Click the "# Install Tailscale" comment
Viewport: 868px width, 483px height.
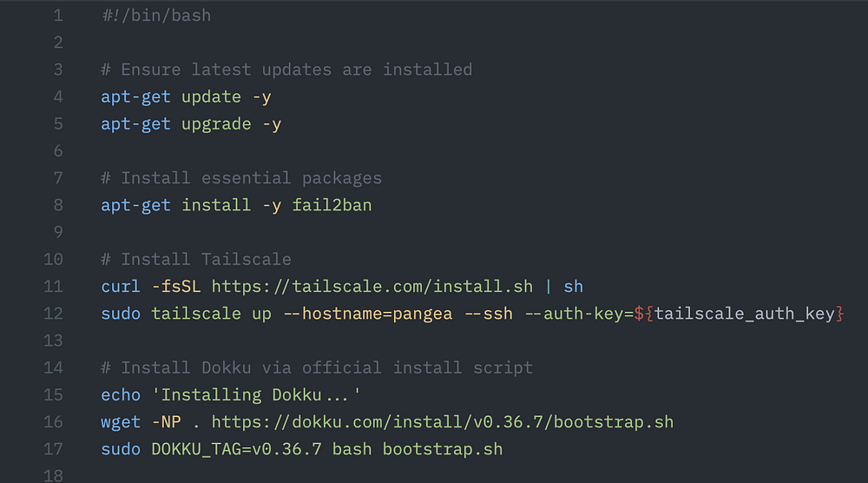pos(196,260)
